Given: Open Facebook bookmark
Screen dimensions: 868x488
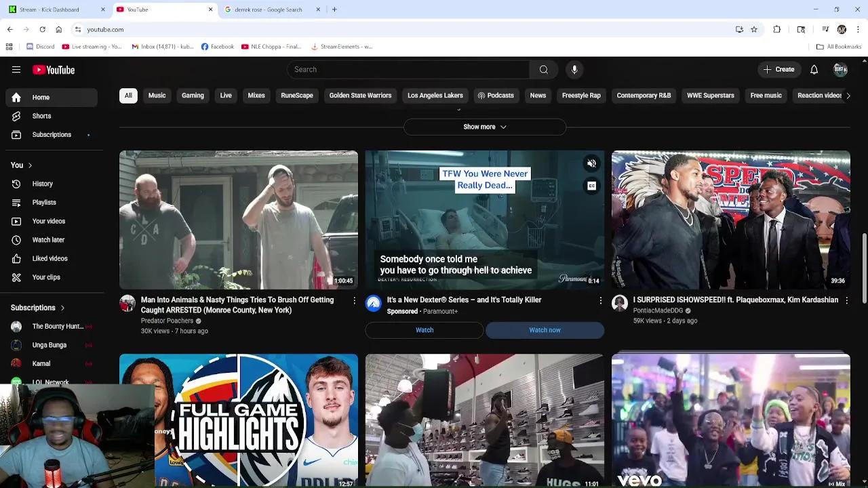Looking at the screenshot, I should coord(217,47).
